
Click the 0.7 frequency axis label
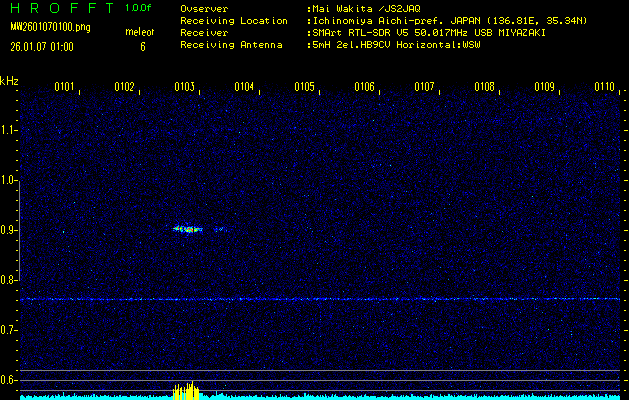click(9, 329)
